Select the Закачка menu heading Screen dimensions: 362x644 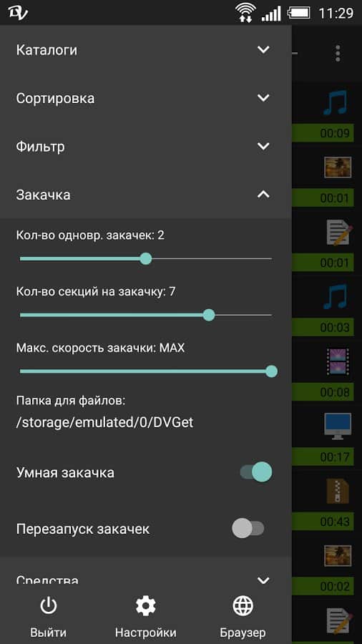click(x=43, y=195)
